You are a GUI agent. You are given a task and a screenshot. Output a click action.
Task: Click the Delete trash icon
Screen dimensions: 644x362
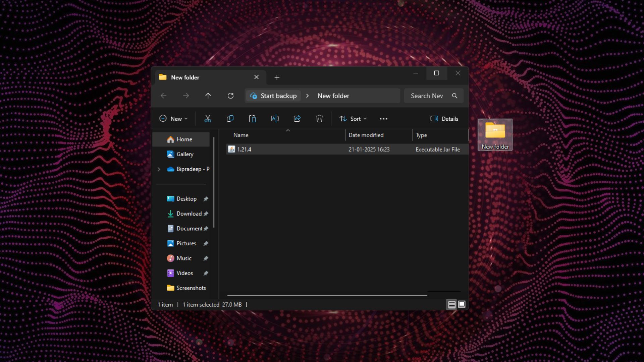pyautogui.click(x=319, y=119)
